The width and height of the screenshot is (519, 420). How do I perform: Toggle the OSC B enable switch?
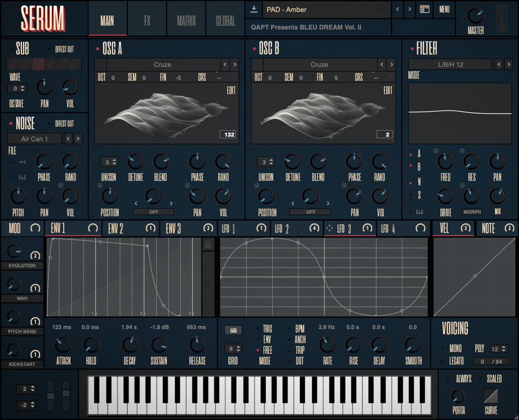pyautogui.click(x=254, y=49)
